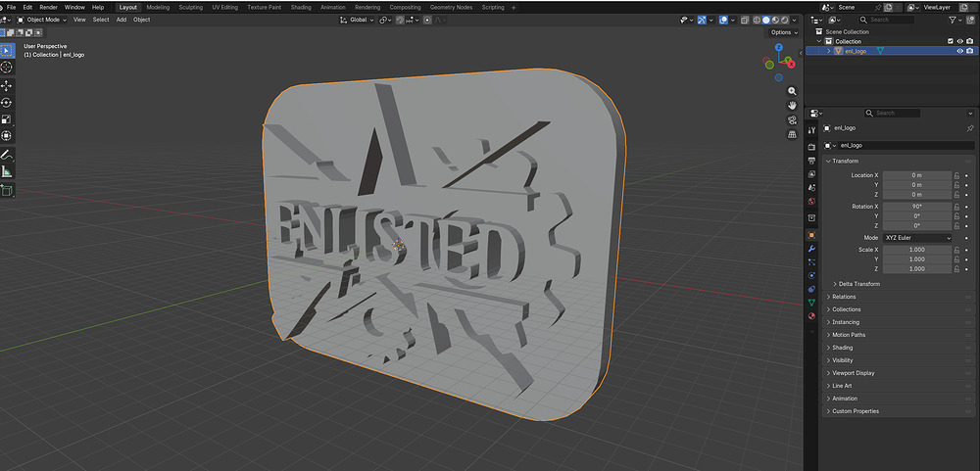Open the Tool properties tab
The height and width of the screenshot is (471, 980).
[x=811, y=130]
